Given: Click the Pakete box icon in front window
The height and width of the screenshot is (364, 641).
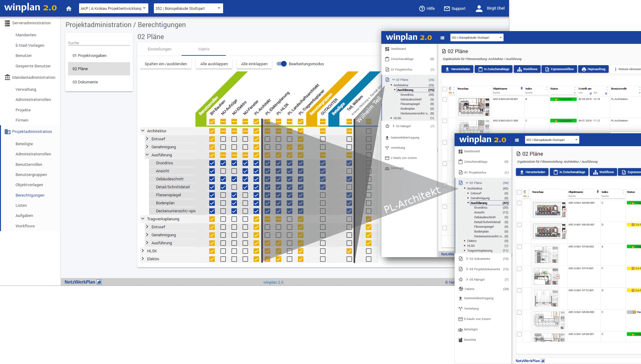Looking at the screenshot, I should (x=461, y=289).
